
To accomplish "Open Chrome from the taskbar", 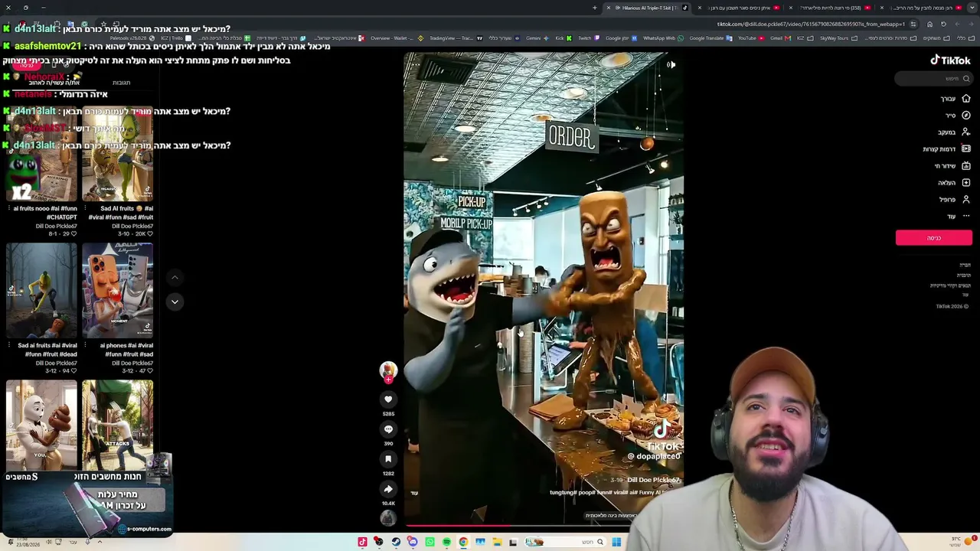I will [x=463, y=542].
